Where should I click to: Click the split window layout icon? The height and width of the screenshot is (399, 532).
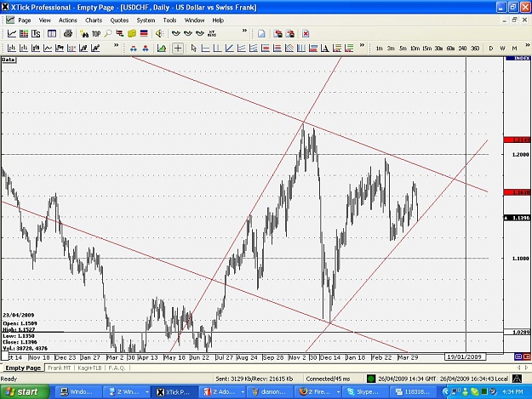point(52,33)
